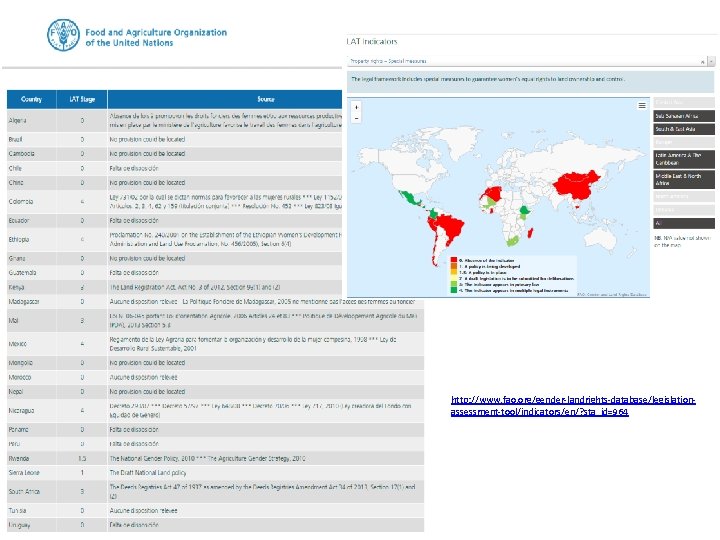Image resolution: width=720 pixels, height=540 pixels.
Task: Click the FAO logo emblem
Action: 63,35
